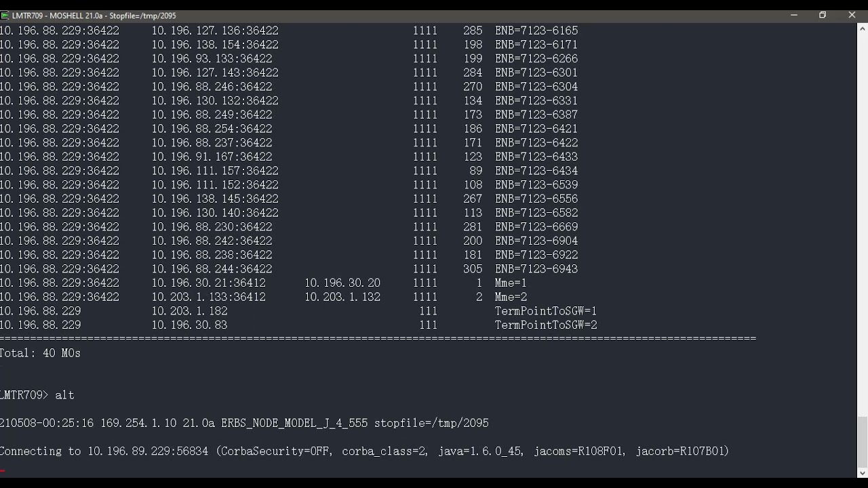Click ERBS_NODE_MODEL_J_4_555 text
This screenshot has width=868, height=488.
click(x=294, y=423)
